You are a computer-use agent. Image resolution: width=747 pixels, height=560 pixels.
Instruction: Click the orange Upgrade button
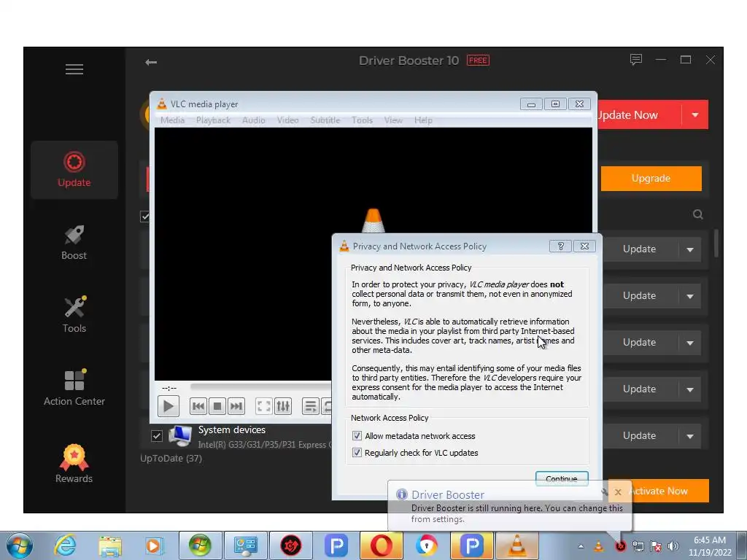tap(651, 179)
